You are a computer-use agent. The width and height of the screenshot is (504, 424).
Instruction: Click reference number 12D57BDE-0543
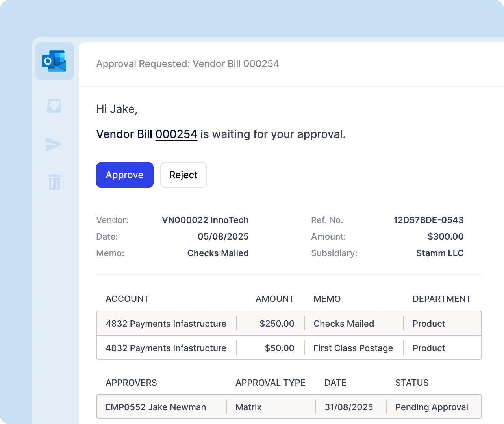[428, 220]
